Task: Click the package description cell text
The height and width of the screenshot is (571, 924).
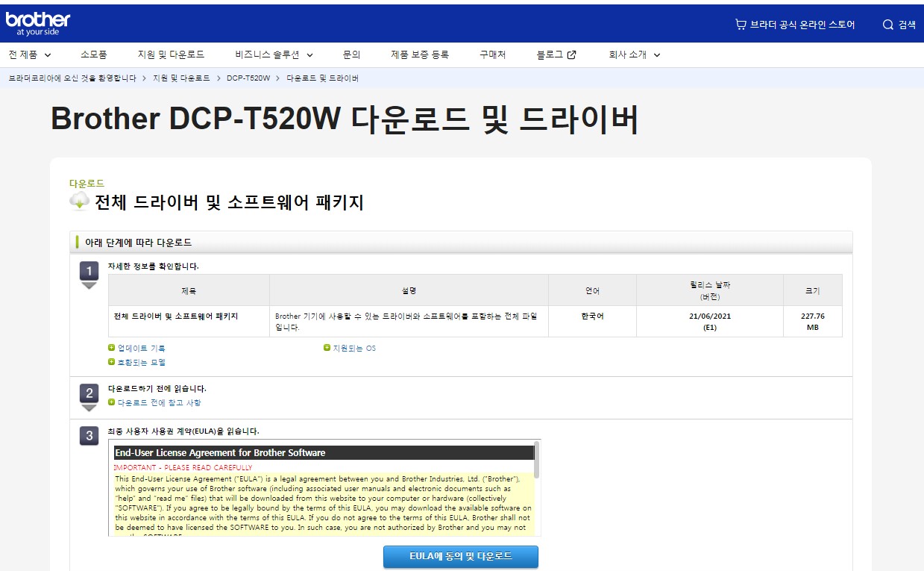Action: (x=406, y=322)
